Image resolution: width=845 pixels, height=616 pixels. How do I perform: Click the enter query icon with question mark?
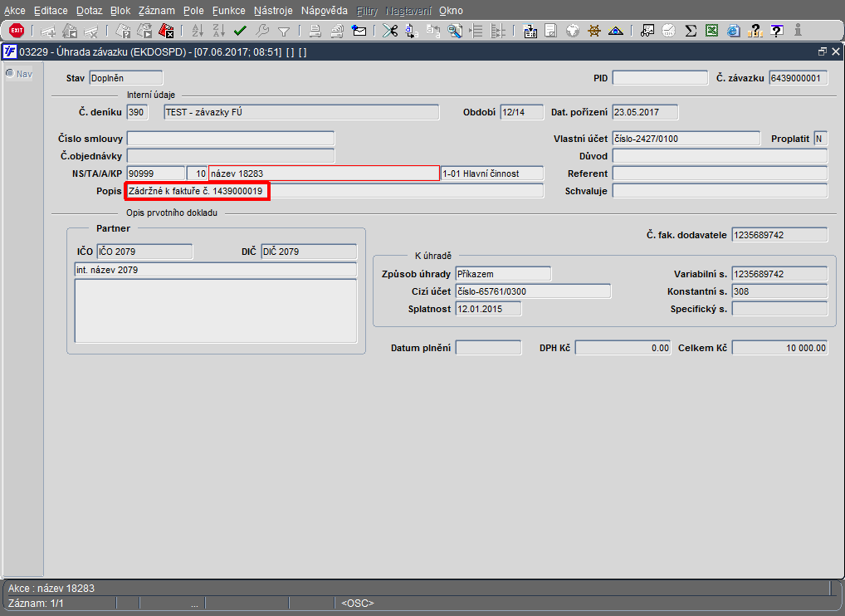(x=124, y=32)
